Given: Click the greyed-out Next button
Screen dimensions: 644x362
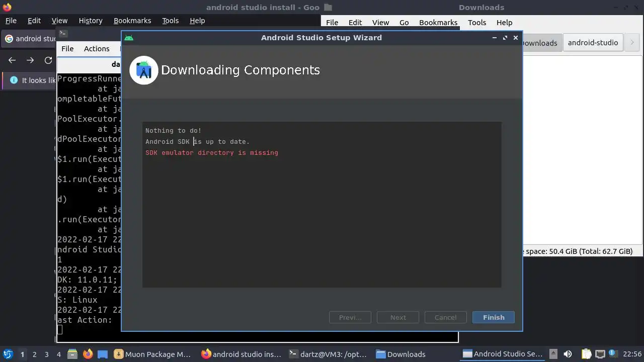Looking at the screenshot, I should tap(398, 317).
